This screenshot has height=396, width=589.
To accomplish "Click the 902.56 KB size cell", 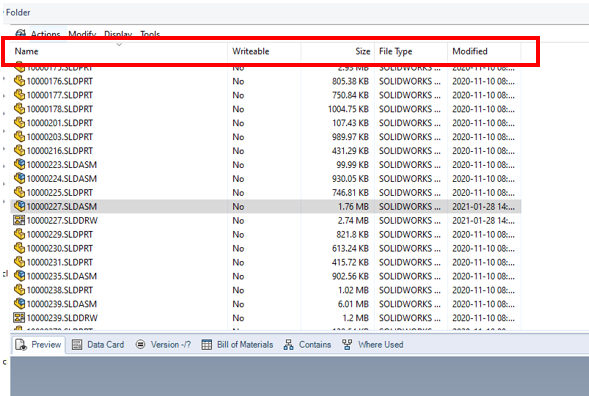I will click(350, 276).
